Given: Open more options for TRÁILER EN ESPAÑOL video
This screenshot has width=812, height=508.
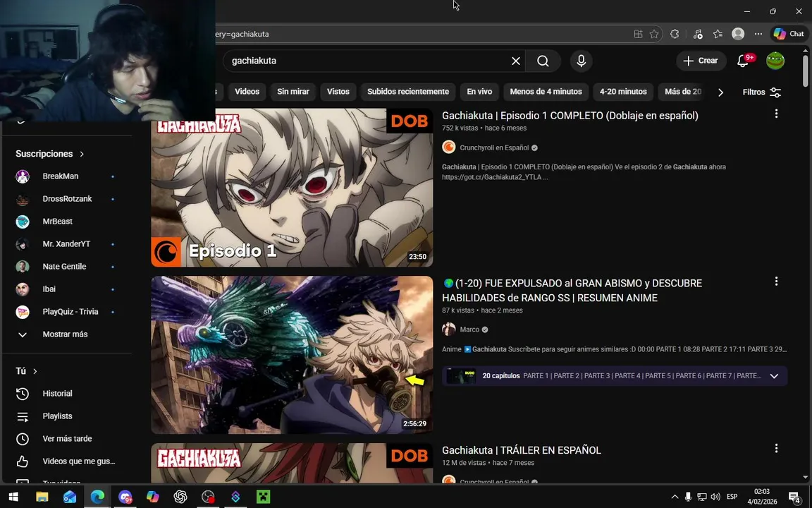Looking at the screenshot, I should [x=776, y=449].
